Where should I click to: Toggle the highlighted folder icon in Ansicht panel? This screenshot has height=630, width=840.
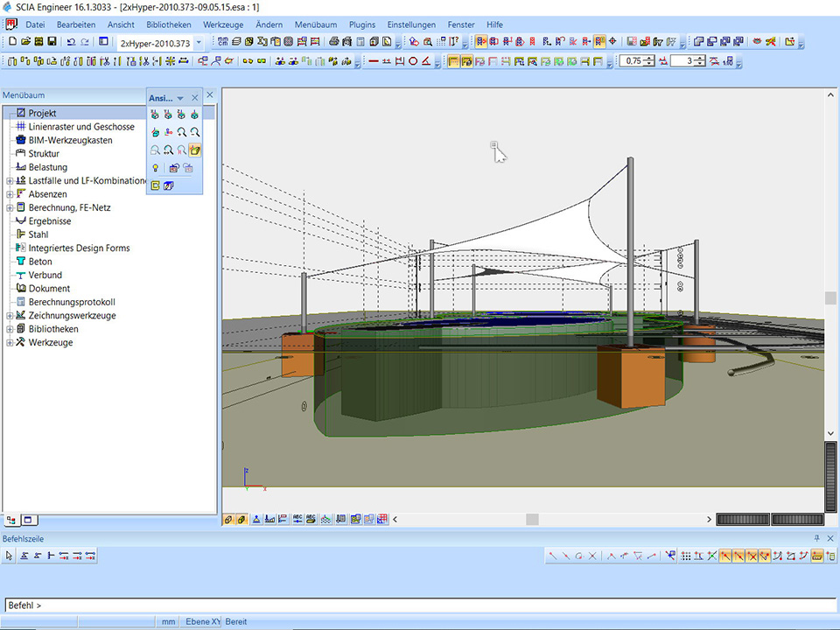pos(195,150)
